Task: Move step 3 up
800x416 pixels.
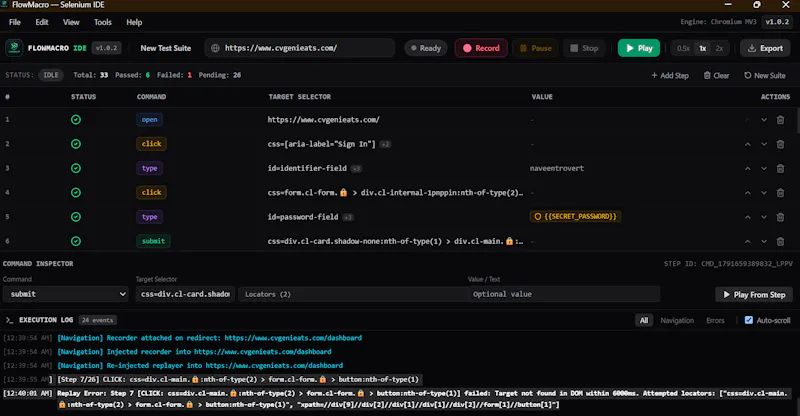Action: pos(747,168)
